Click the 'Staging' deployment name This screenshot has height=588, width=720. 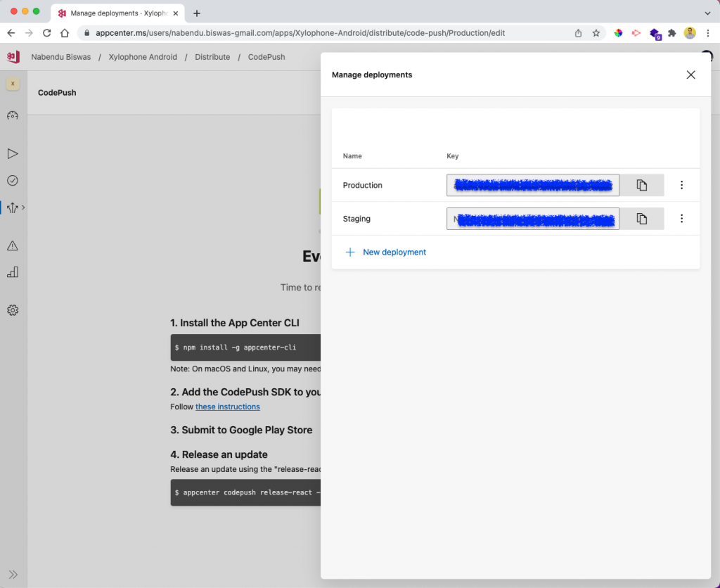(356, 219)
